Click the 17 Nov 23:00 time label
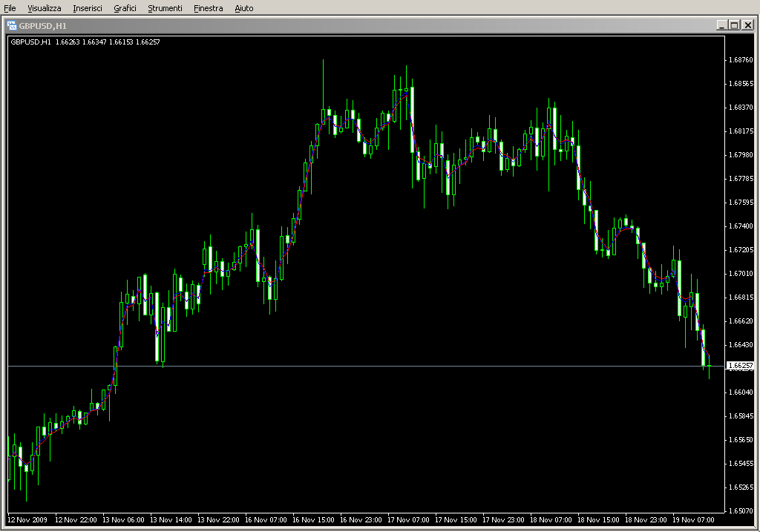The height and width of the screenshot is (532, 760). pos(504,520)
